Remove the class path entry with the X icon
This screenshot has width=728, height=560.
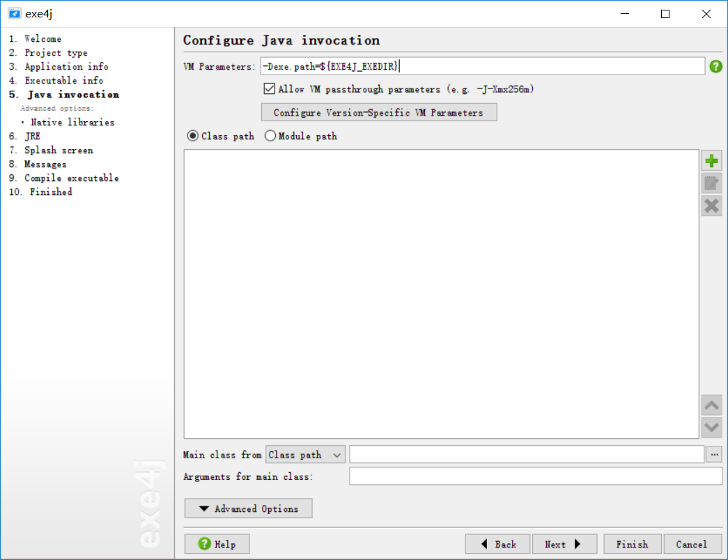(711, 205)
